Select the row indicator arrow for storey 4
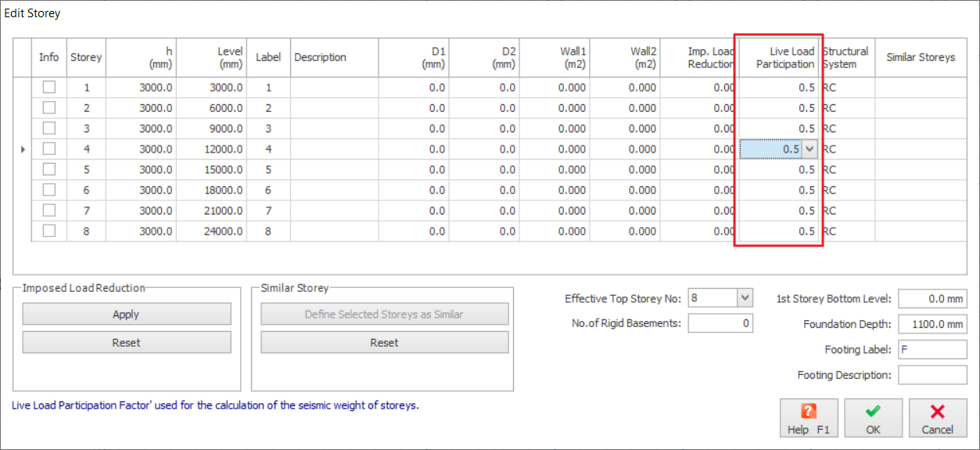 (x=22, y=149)
